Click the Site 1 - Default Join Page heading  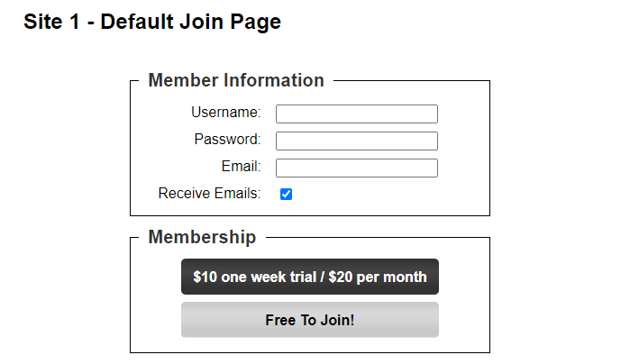(152, 22)
